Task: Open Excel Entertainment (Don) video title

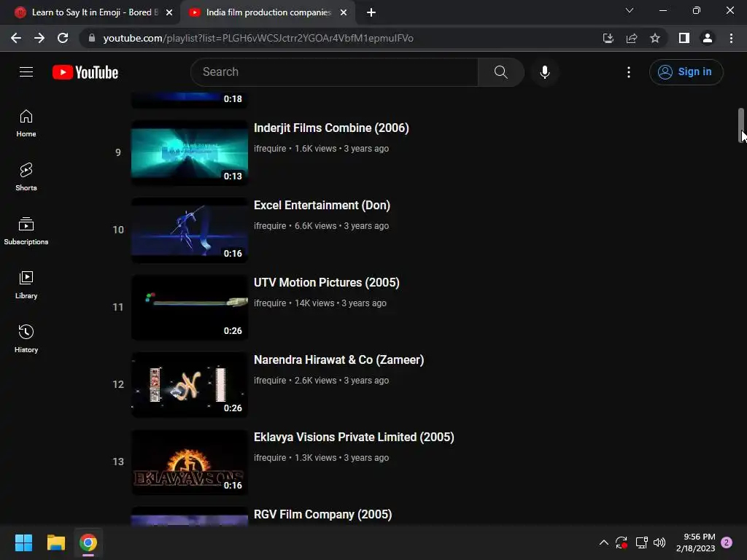Action: 322,205
